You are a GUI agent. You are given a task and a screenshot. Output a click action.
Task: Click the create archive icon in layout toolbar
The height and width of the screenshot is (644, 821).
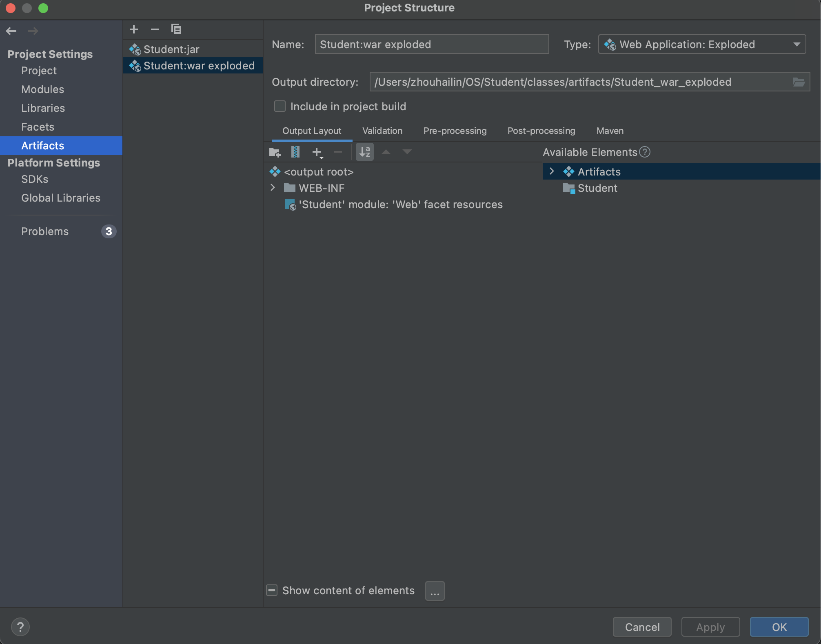[x=295, y=152]
